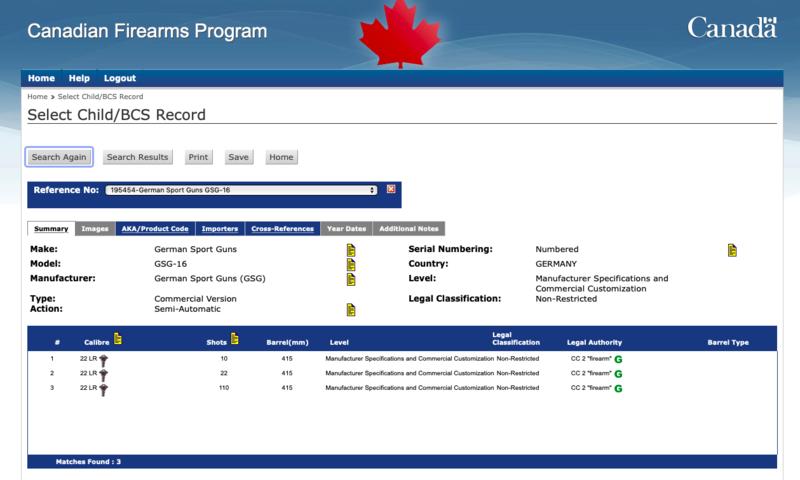Go back to Search Results
800x480 pixels.
coord(138,157)
